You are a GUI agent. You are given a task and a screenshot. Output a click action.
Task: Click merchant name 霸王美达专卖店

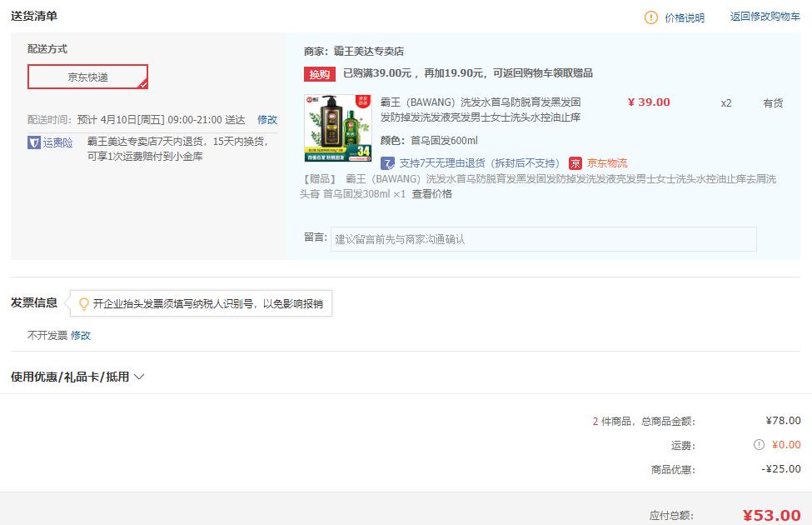coord(369,52)
